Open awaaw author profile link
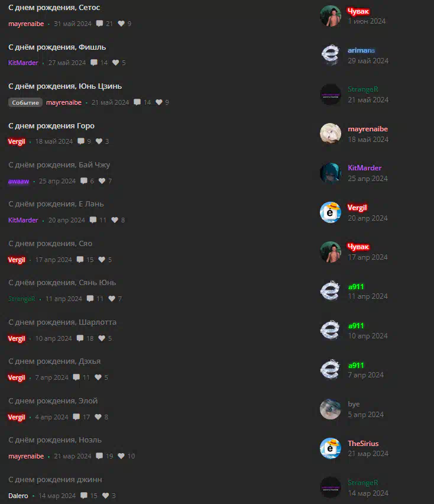This screenshot has width=434, height=504. [19, 181]
